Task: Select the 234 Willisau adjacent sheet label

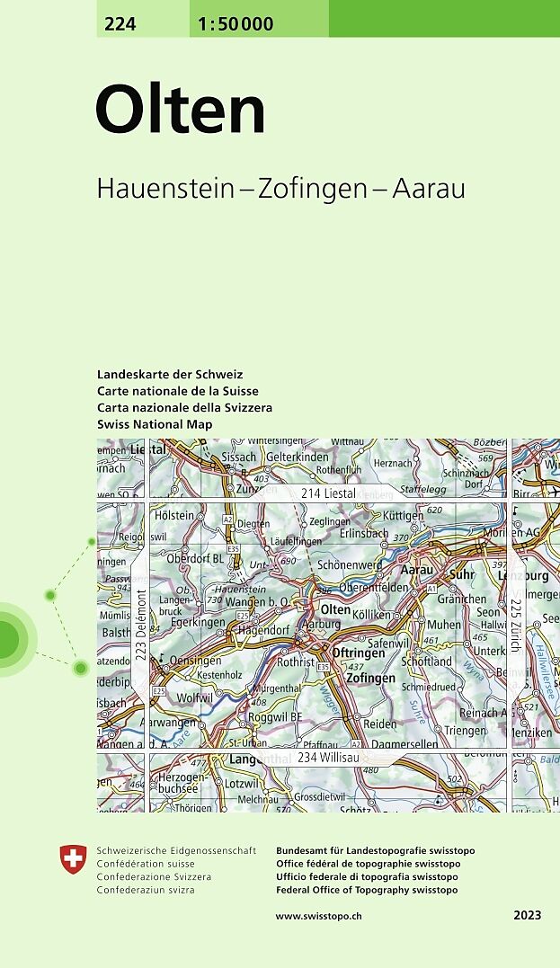Action: coord(329,758)
